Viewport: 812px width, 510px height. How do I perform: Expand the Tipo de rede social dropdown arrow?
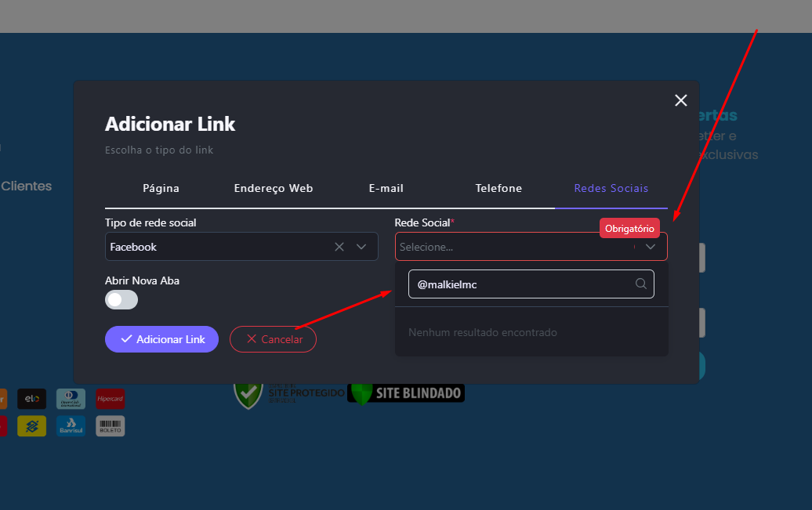(x=361, y=247)
